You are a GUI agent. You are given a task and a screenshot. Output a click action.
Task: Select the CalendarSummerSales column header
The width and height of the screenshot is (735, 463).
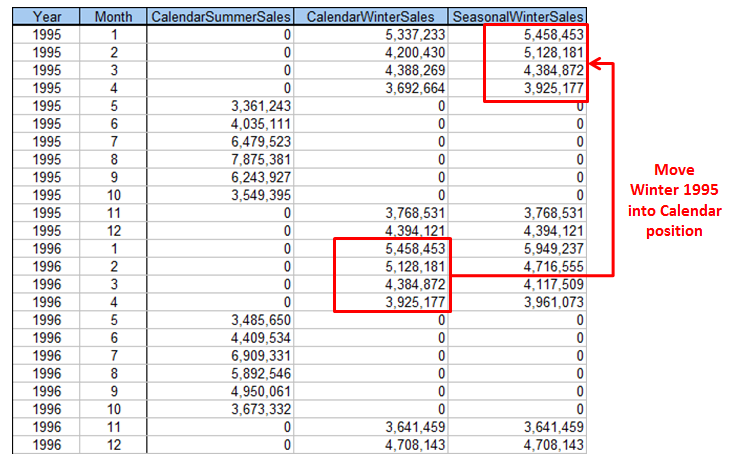[x=221, y=17]
